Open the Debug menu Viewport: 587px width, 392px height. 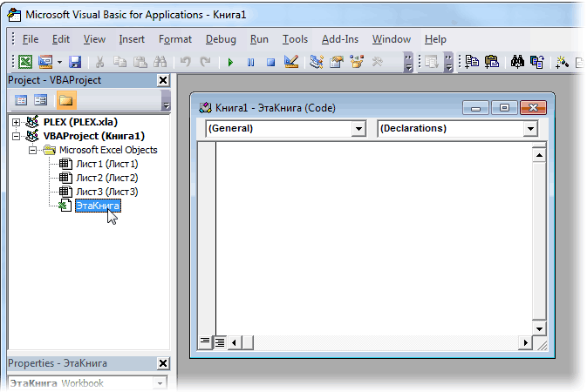pyautogui.click(x=221, y=39)
